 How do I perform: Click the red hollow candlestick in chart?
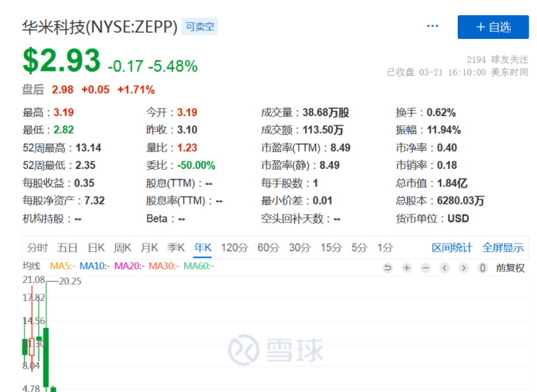click(x=32, y=347)
